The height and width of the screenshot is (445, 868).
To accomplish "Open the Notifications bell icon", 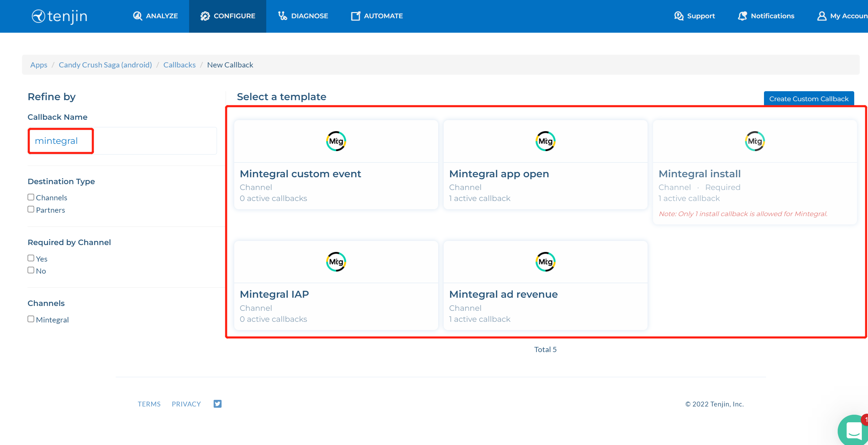I will pyautogui.click(x=742, y=15).
